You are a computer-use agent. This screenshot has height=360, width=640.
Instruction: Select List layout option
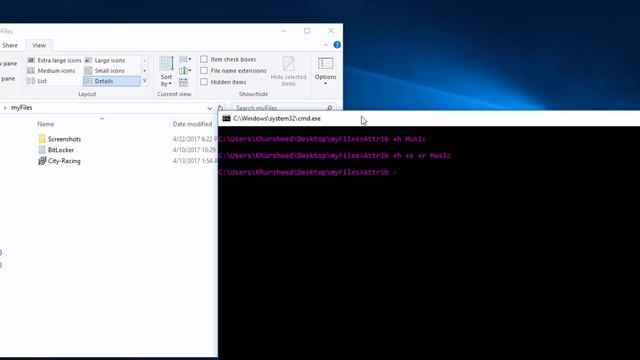[37, 81]
